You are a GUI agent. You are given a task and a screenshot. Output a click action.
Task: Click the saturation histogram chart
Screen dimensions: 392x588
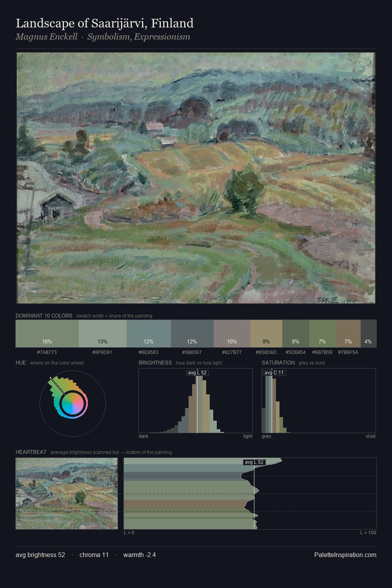(319, 401)
